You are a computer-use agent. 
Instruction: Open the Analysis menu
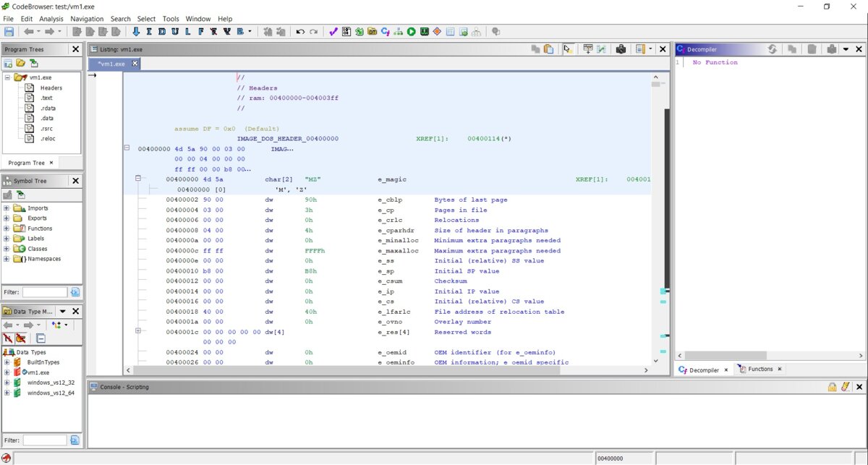click(x=51, y=19)
